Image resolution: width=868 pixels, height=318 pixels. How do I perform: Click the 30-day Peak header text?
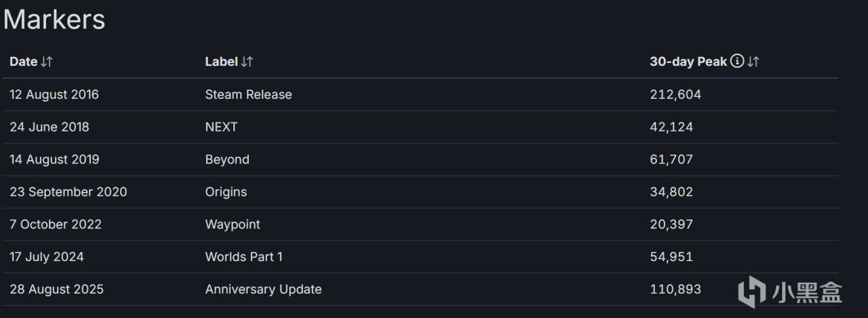tap(688, 62)
